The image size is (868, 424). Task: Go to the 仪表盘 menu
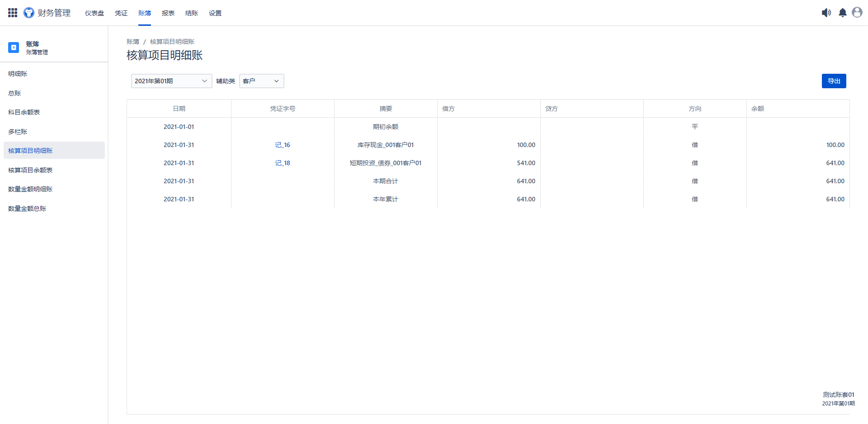94,13
